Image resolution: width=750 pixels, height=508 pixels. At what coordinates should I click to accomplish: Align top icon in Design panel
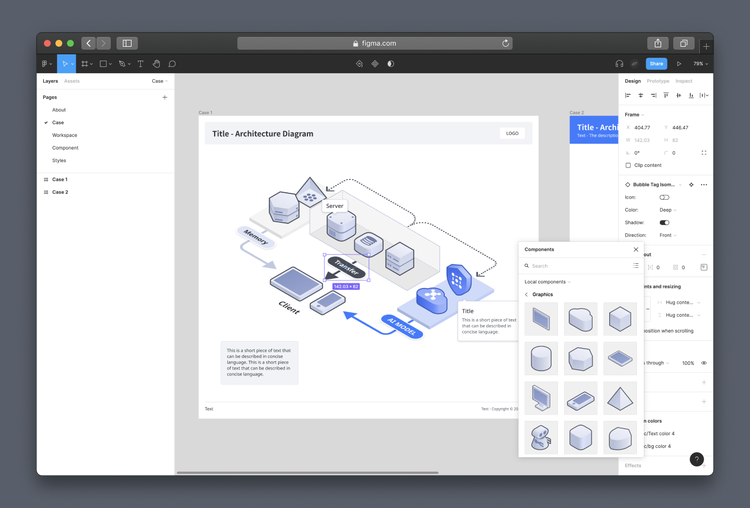pyautogui.click(x=666, y=95)
